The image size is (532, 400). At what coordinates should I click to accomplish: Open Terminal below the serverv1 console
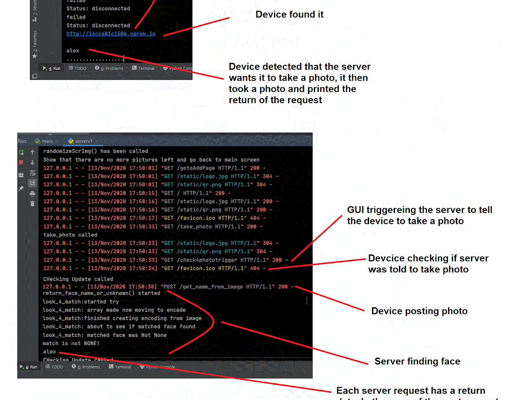[x=120, y=367]
